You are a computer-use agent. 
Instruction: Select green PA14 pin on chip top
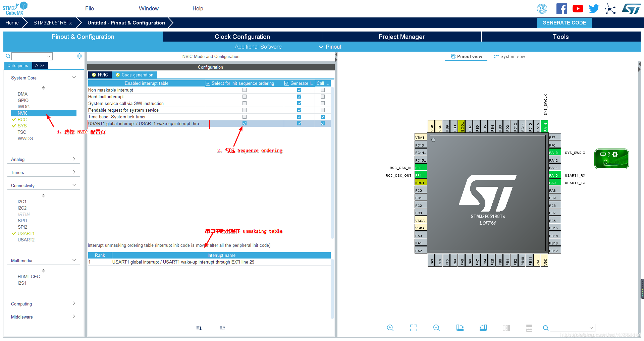545,126
